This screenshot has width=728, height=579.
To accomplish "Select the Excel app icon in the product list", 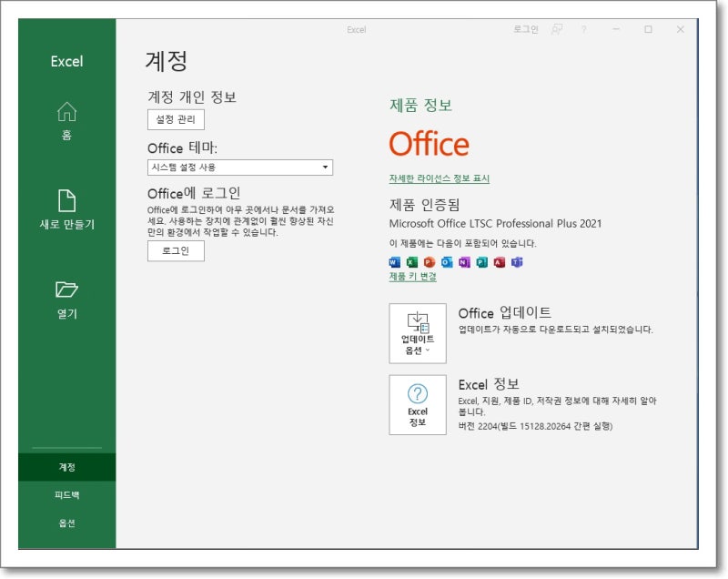I will click(x=412, y=262).
